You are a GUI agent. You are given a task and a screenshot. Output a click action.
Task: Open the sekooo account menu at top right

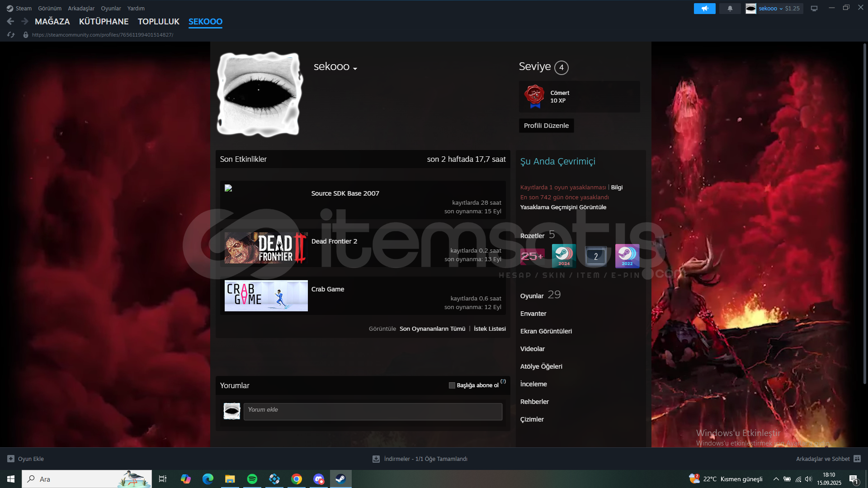774,8
